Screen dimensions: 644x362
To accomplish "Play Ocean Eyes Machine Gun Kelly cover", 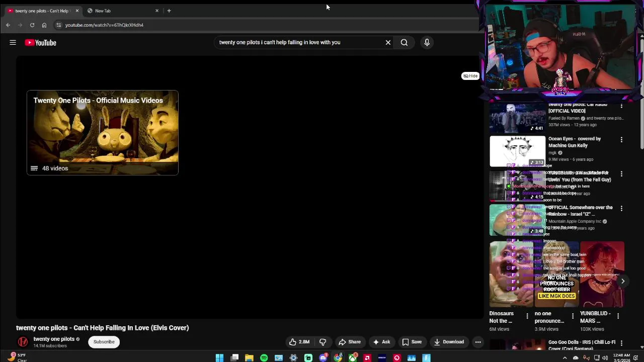I will (517, 151).
